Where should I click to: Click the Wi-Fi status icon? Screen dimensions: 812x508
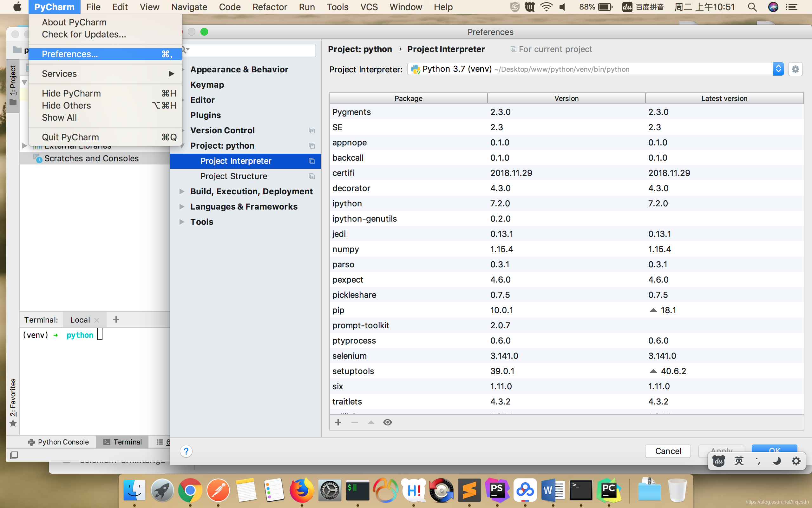pyautogui.click(x=546, y=7)
